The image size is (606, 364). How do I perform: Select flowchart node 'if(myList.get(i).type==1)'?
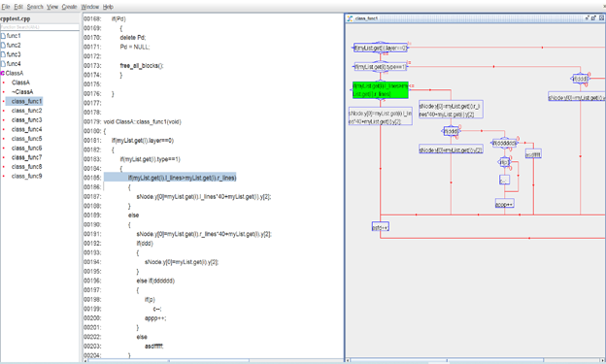click(x=381, y=66)
